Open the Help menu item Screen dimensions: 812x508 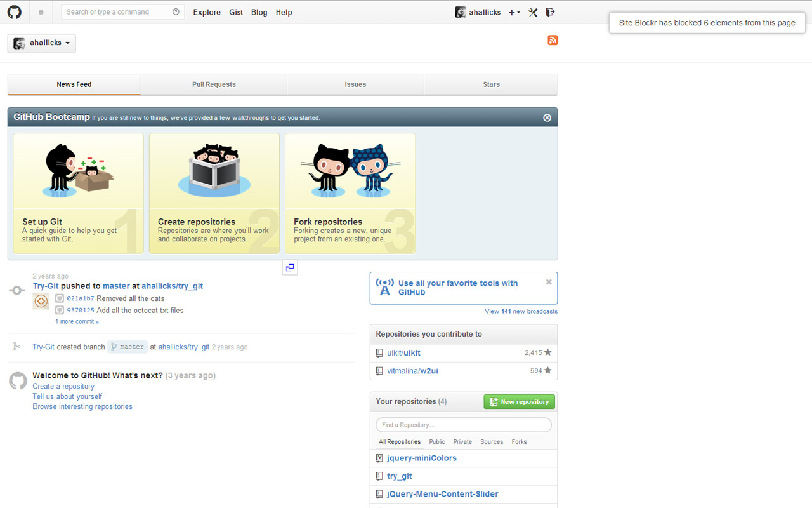(x=284, y=12)
